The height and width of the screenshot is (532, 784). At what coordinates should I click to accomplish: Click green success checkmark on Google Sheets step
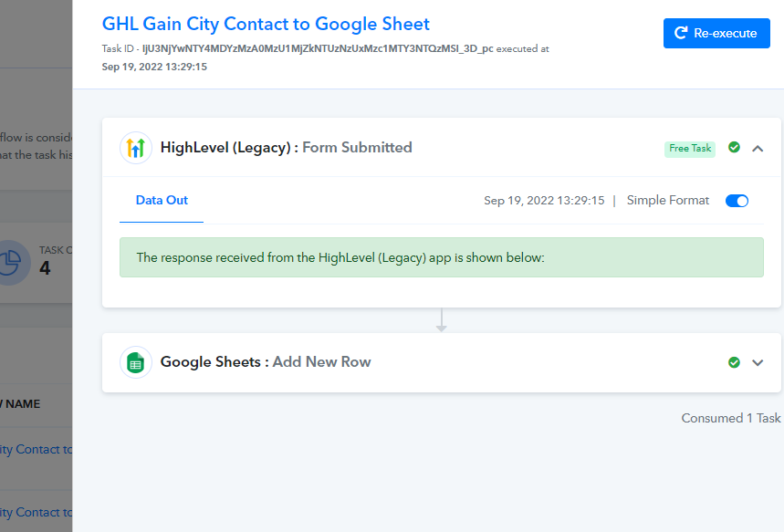pyautogui.click(x=734, y=362)
